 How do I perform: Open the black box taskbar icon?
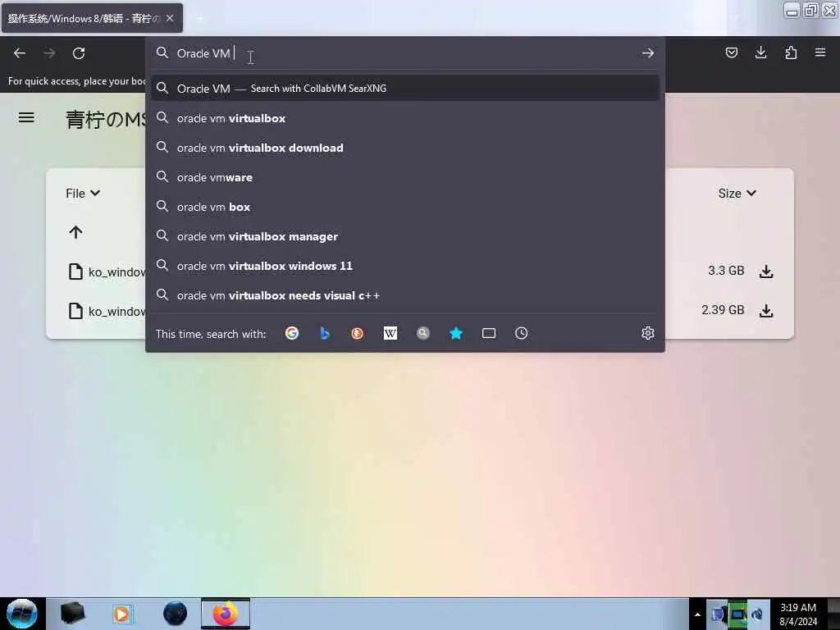click(72, 614)
